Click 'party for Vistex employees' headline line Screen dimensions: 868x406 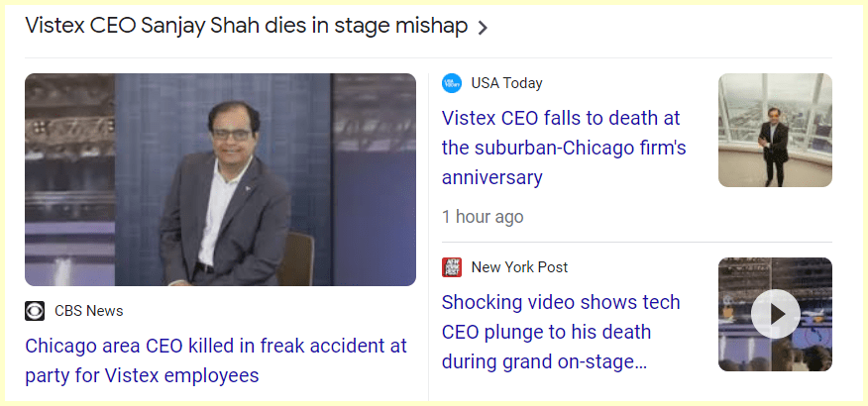coord(142,375)
